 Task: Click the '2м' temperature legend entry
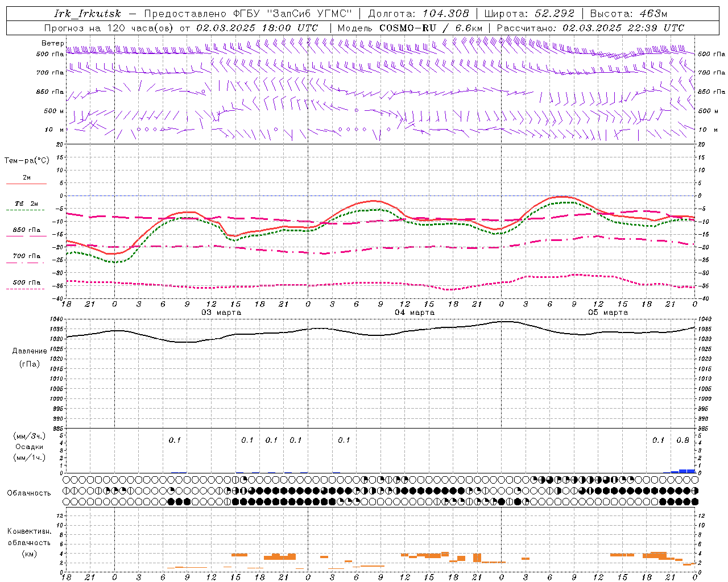tap(26, 178)
